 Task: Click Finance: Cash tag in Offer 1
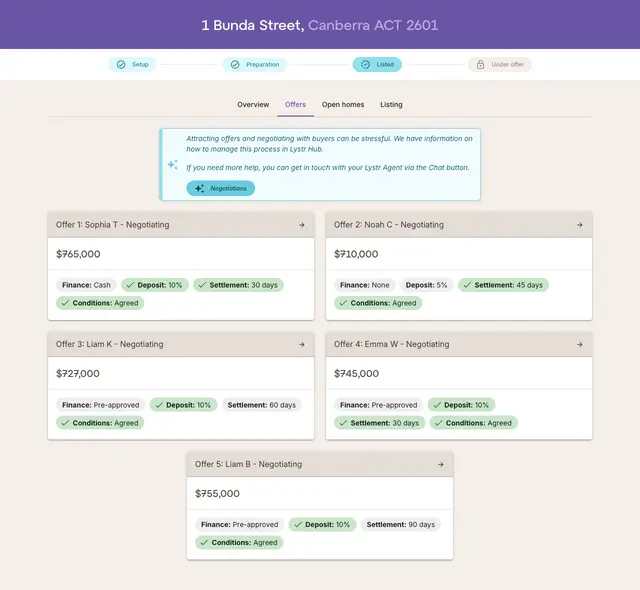[x=86, y=285]
